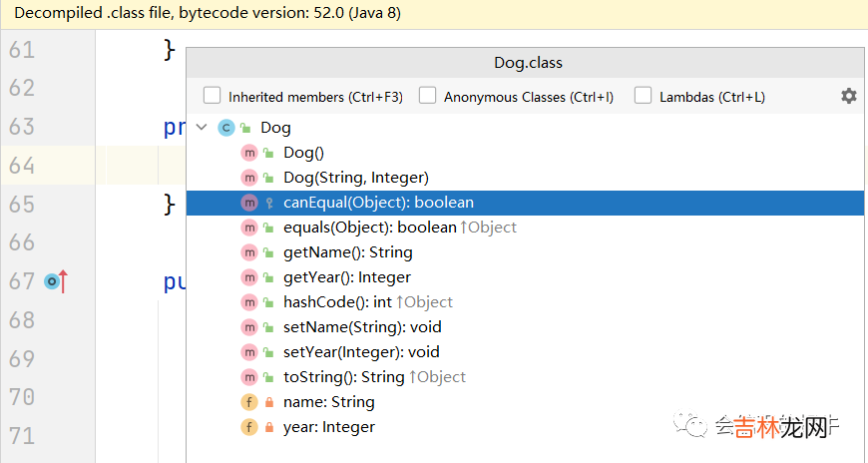
Task: Jump to Dog(String, Integer) constructor
Action: 355,178
